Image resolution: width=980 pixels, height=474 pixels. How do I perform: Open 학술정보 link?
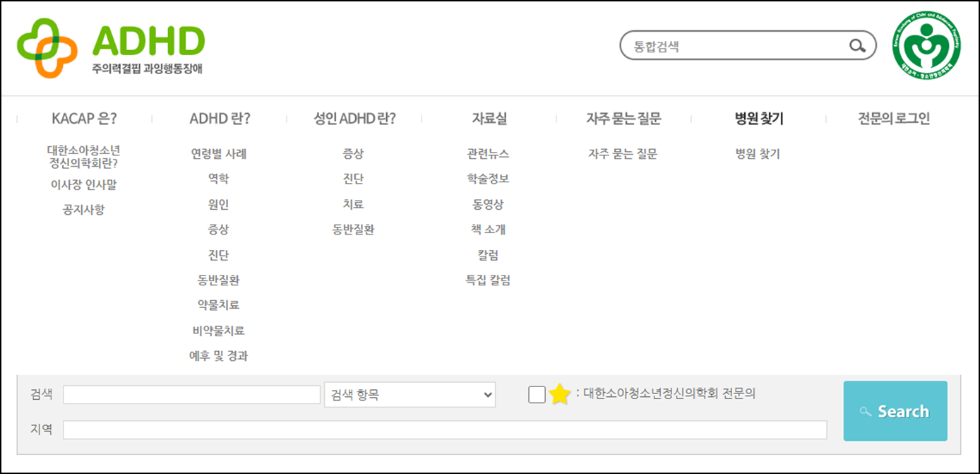[488, 179]
